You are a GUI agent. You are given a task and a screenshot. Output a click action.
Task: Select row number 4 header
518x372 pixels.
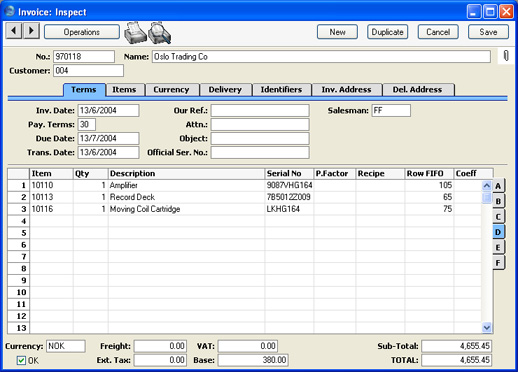tap(19, 221)
